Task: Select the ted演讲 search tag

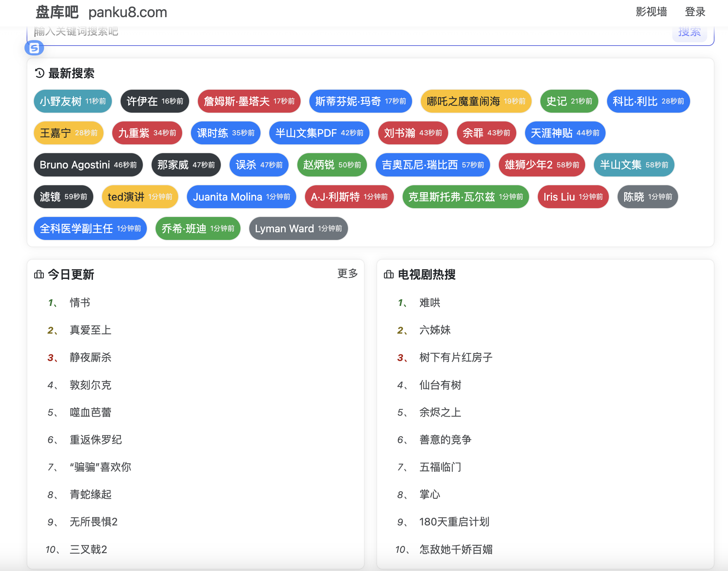Action: 140,197
